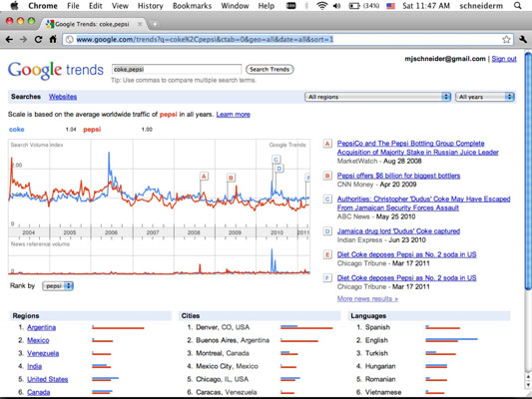Image resolution: width=532 pixels, height=399 pixels.
Task: Check the Wi-Fi status icon
Action: [321, 6]
